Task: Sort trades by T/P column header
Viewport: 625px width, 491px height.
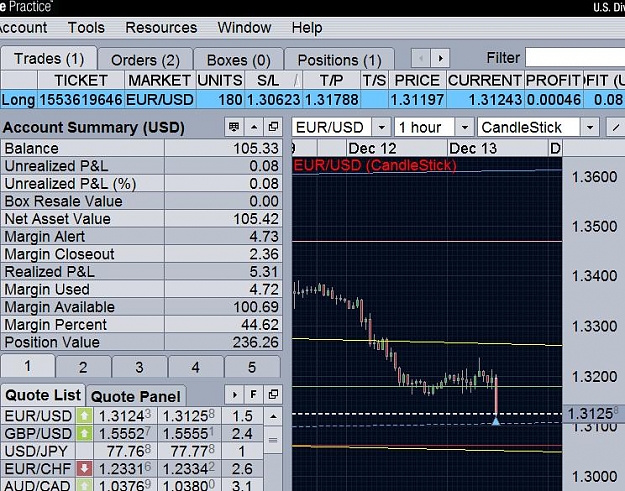Action: click(332, 81)
